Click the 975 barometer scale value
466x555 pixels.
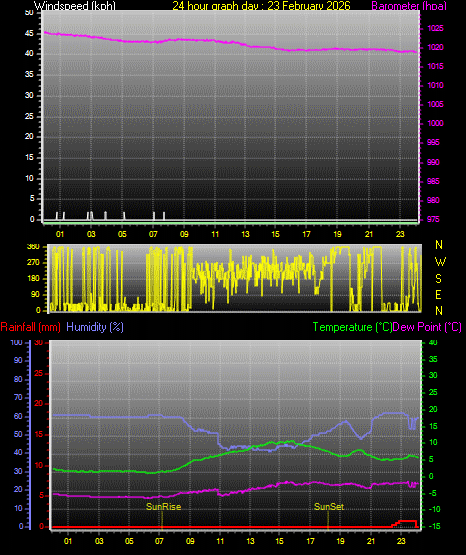click(x=433, y=219)
